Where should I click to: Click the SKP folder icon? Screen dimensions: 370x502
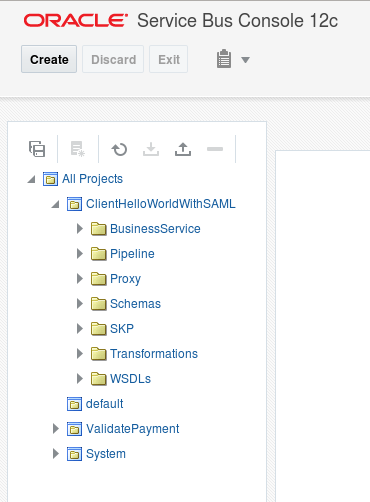pos(99,329)
